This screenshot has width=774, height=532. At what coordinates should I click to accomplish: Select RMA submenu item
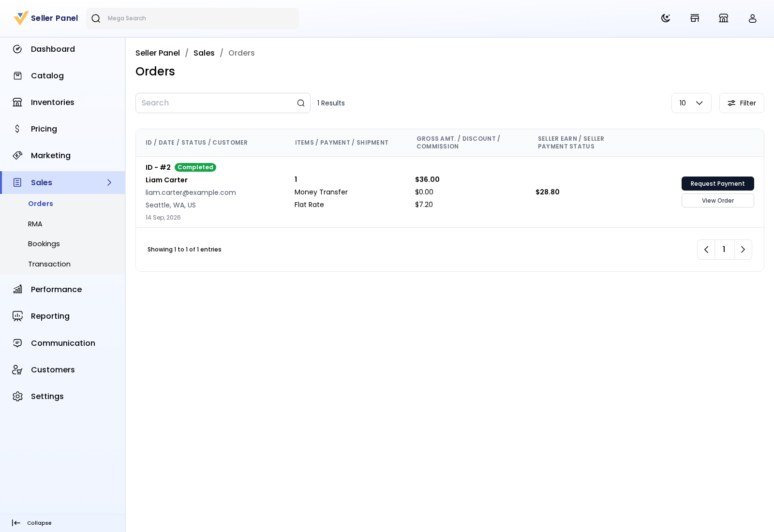(x=35, y=224)
